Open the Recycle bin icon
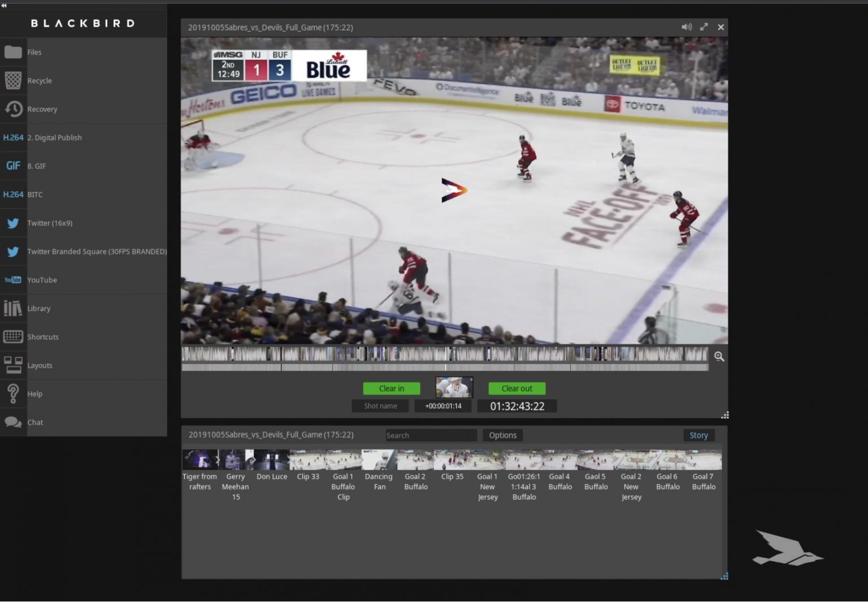This screenshot has width=868, height=602. click(13, 80)
